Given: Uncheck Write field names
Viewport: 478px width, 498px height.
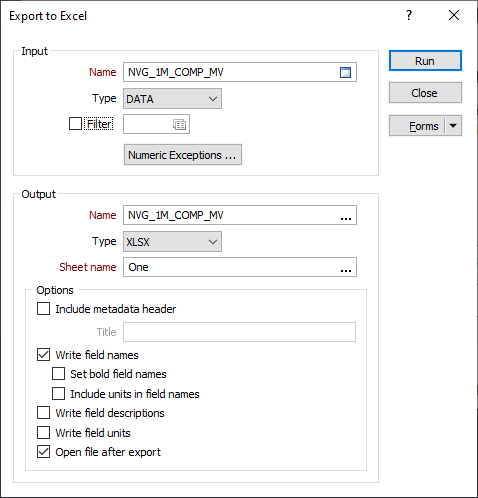Looking at the screenshot, I should point(43,355).
